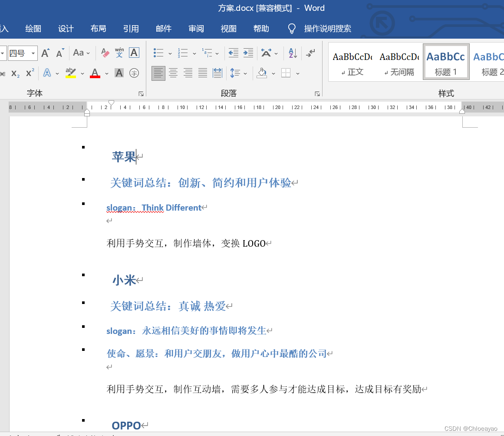This screenshot has height=436, width=504.
Task: Click the sort A-Z icon
Action: [x=293, y=53]
